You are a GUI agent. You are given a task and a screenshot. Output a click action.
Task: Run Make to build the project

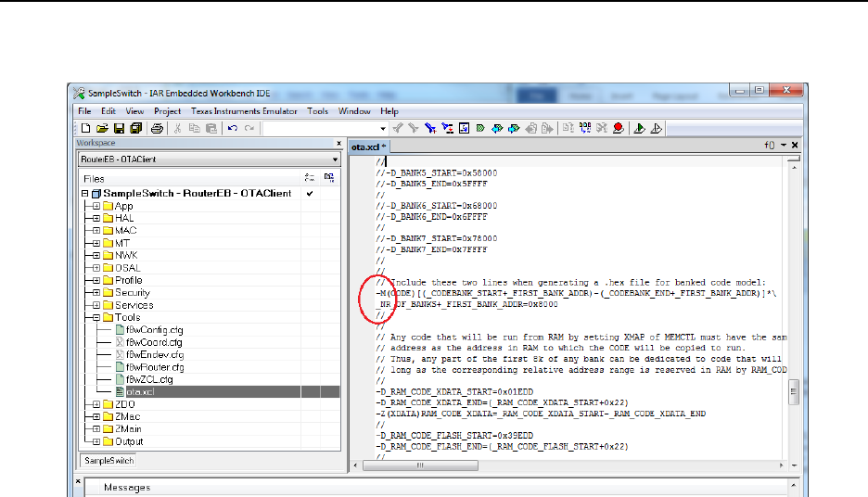[x=585, y=128]
